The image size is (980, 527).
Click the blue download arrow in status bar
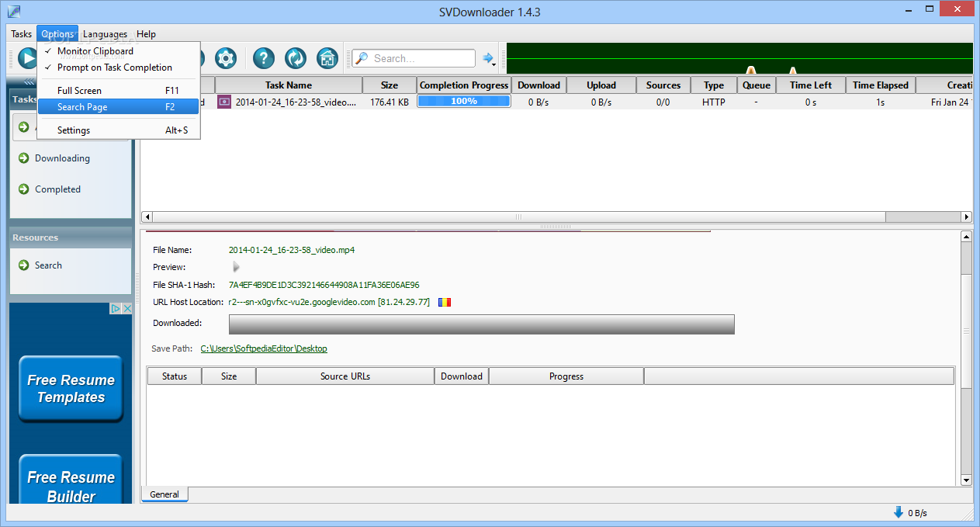[x=899, y=512]
